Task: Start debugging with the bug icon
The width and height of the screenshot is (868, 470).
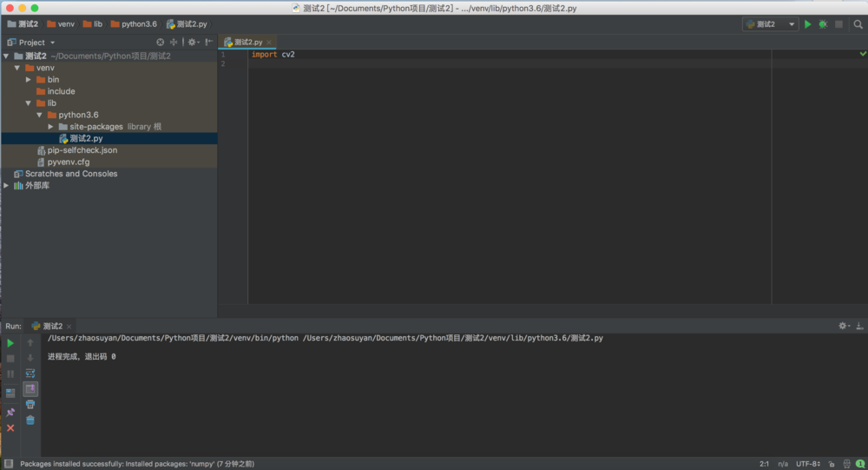Action: pos(823,24)
